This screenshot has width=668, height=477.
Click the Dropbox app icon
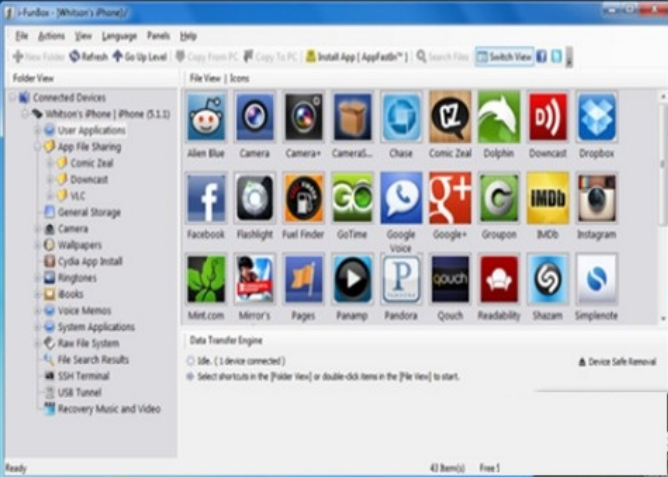596,117
